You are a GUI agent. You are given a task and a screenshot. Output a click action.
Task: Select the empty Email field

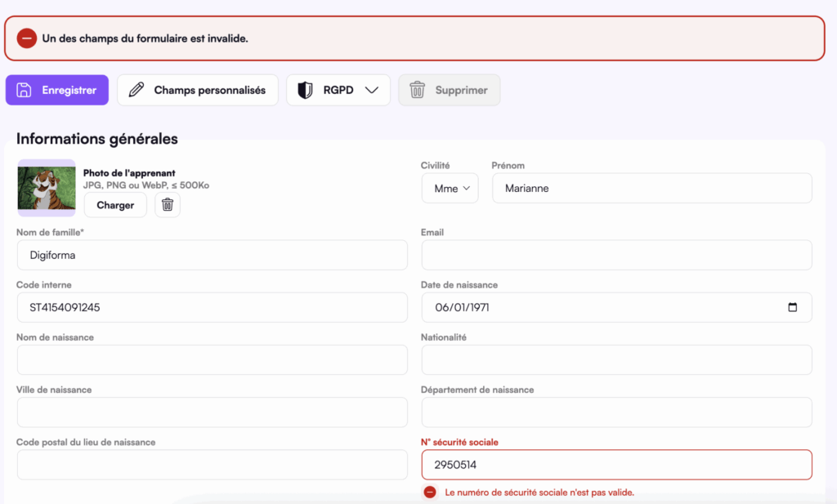pyautogui.click(x=616, y=255)
